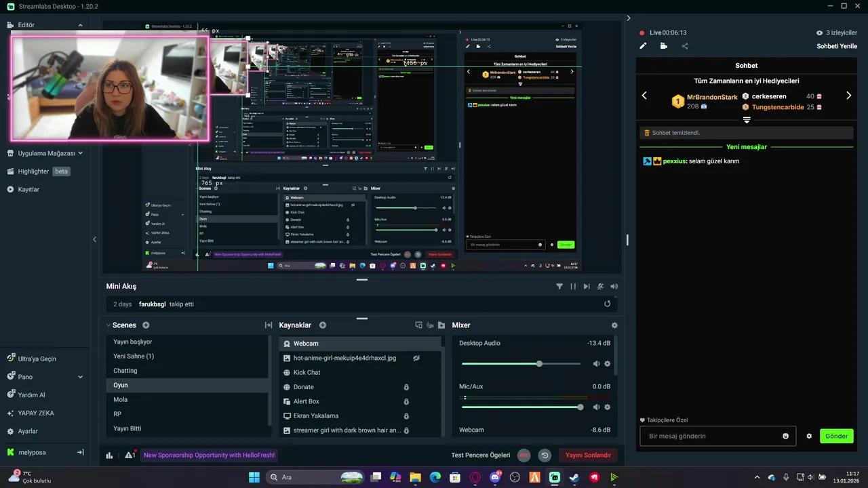The width and height of the screenshot is (868, 488).
Task: Unlock the Ekran Yakalama source
Action: point(406,416)
